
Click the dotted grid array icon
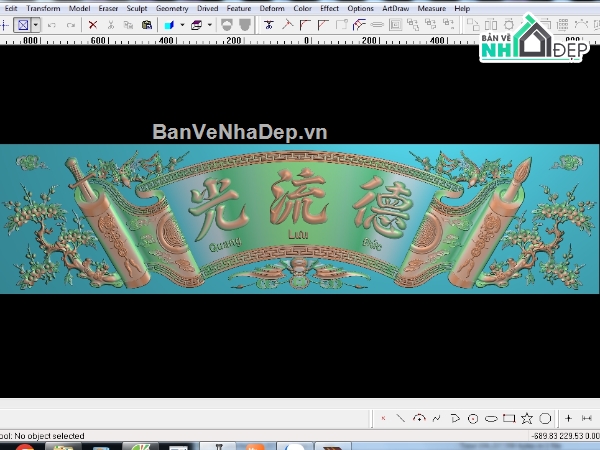click(x=562, y=25)
